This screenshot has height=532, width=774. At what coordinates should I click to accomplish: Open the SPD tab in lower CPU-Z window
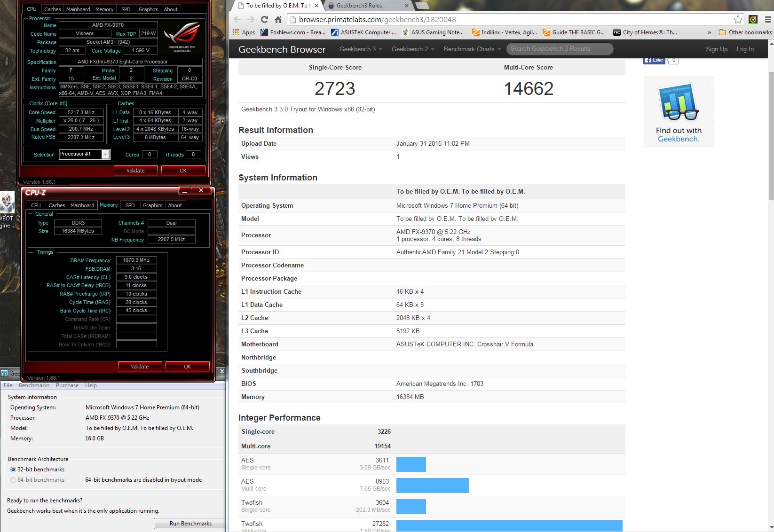tap(130, 205)
